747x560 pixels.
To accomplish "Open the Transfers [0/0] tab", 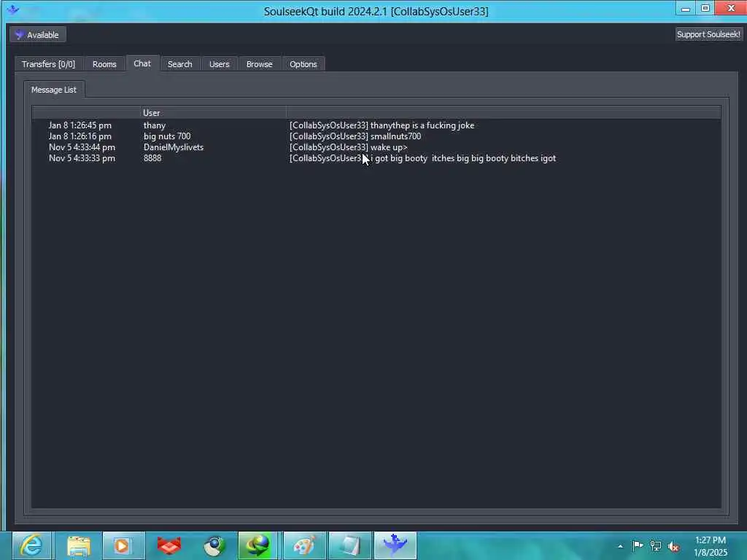I will pyautogui.click(x=49, y=64).
